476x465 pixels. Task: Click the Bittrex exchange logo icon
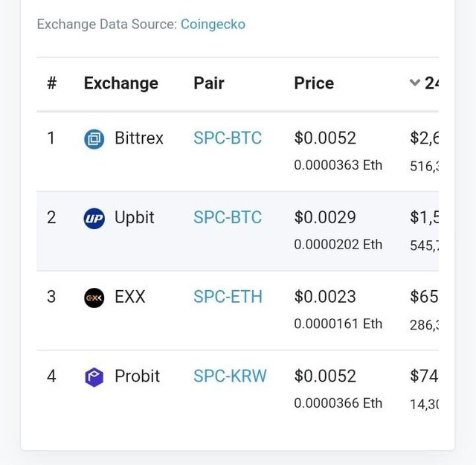94,139
